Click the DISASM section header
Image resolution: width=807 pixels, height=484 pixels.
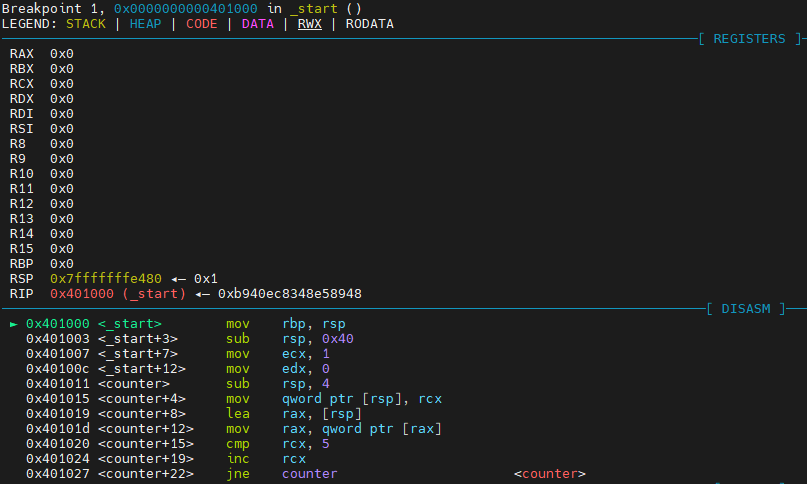point(746,308)
